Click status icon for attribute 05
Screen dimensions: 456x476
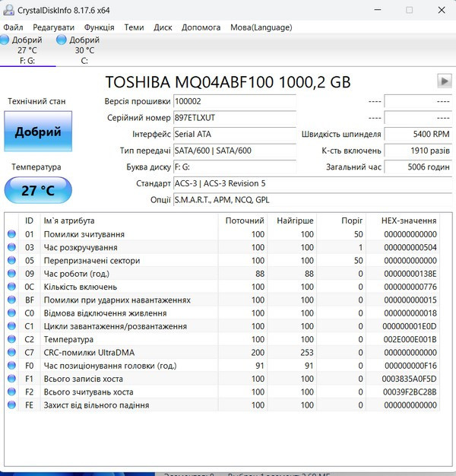(11, 260)
